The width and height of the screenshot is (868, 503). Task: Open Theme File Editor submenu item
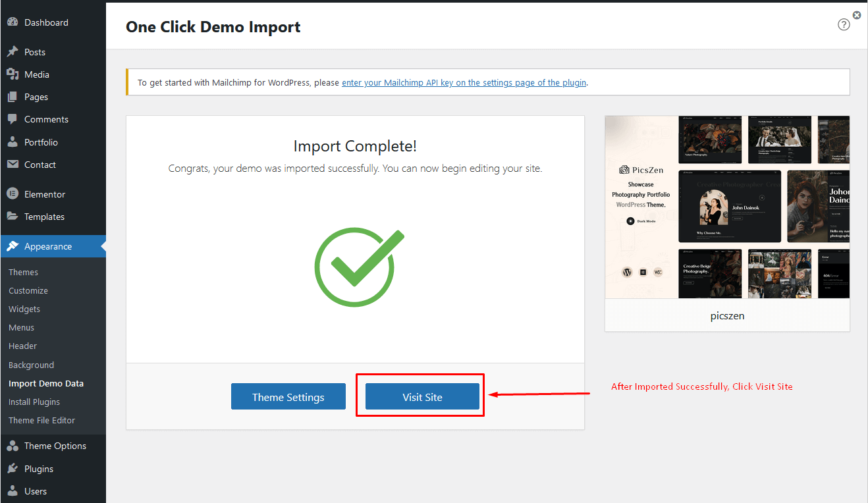41,420
